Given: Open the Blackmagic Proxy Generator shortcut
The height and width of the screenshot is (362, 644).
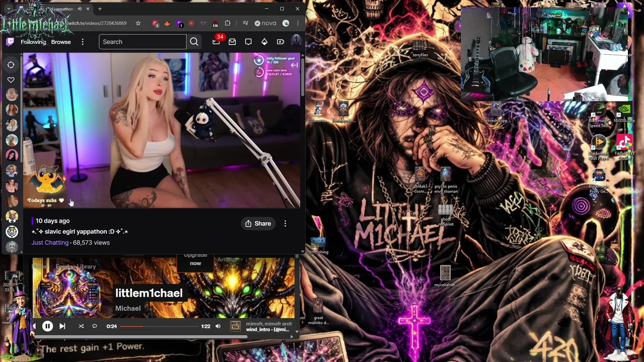Looking at the screenshot, I should pyautogui.click(x=598, y=182).
